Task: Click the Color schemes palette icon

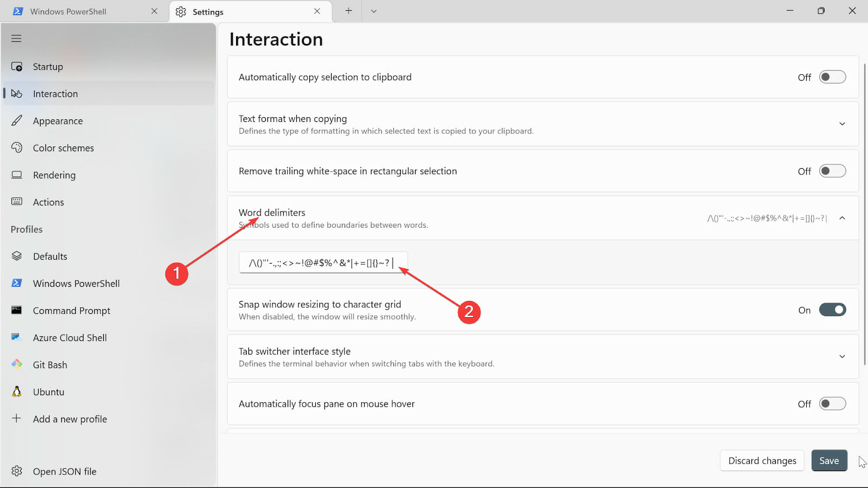Action: pyautogui.click(x=17, y=147)
